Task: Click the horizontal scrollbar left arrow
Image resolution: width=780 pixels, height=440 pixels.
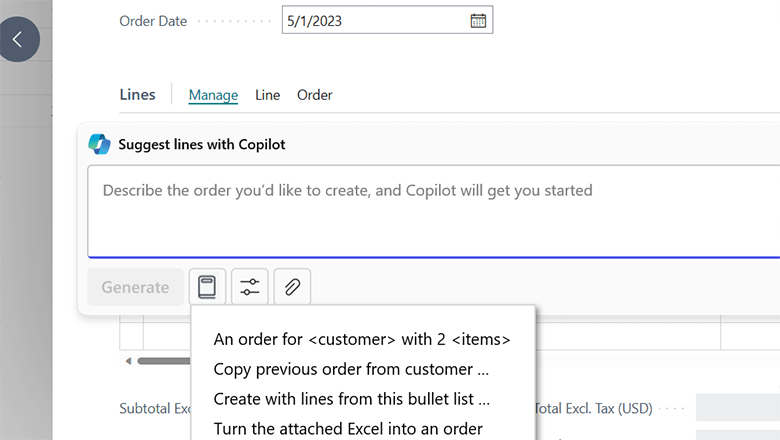Action: (x=127, y=361)
